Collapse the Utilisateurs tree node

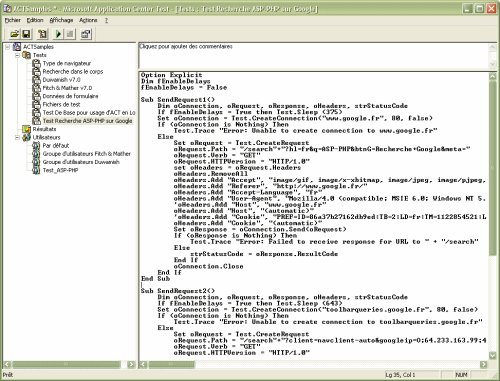(17, 137)
